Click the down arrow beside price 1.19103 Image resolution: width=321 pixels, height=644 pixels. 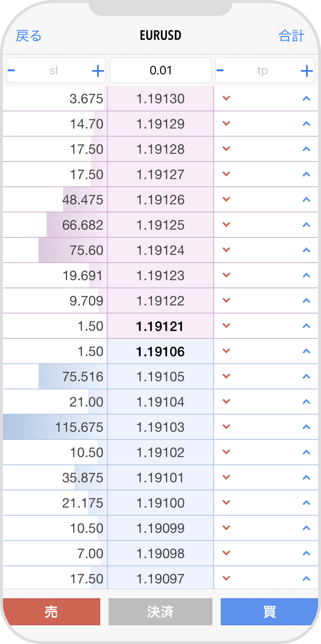coord(226,427)
